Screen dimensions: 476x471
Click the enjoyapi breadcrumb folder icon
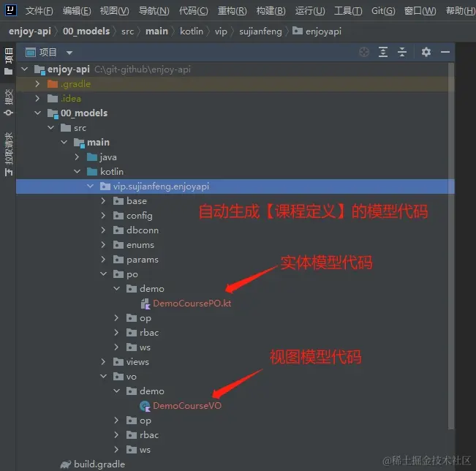(x=297, y=31)
